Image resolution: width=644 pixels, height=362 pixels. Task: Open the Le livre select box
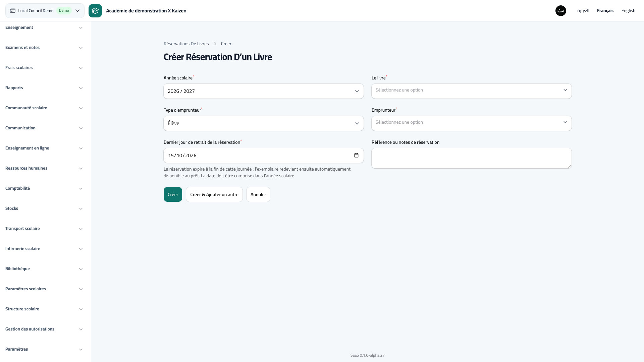click(472, 91)
